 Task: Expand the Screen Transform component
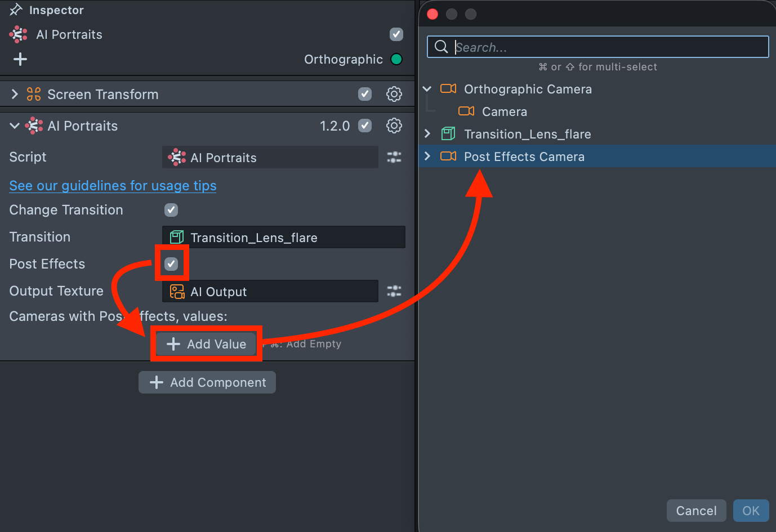15,94
